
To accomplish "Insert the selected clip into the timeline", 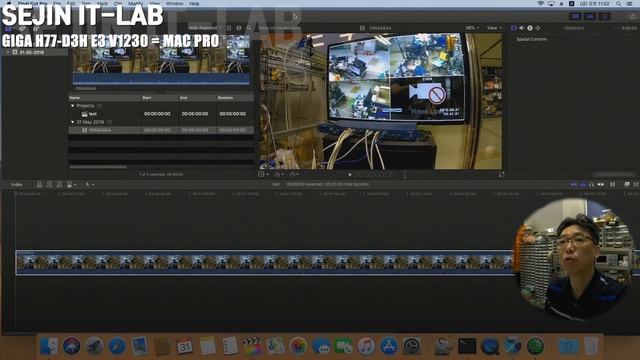I will click(49, 184).
